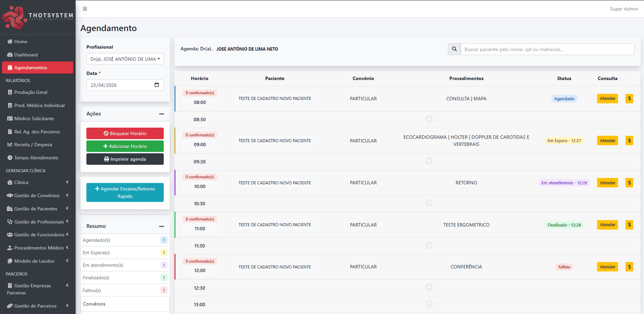Viewport: 644px width, 314px height.
Task: Click the plus icon in the 12:30 slot
Action: tap(429, 287)
